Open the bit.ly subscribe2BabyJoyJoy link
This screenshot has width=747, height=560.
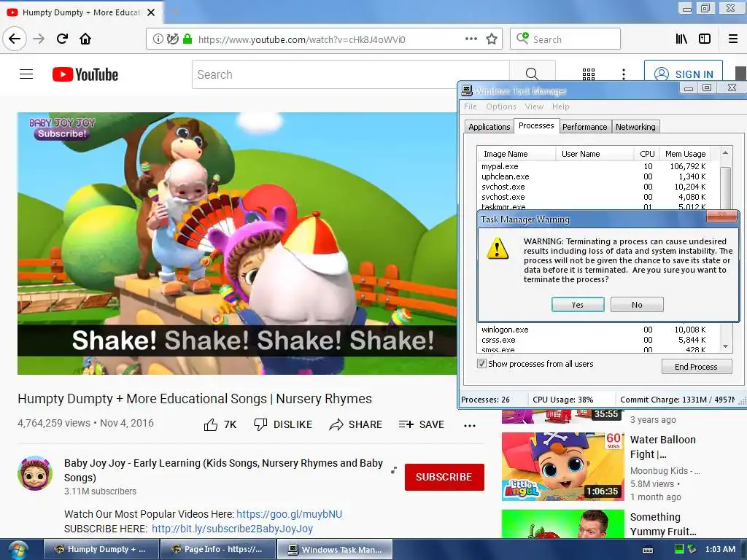click(x=232, y=529)
